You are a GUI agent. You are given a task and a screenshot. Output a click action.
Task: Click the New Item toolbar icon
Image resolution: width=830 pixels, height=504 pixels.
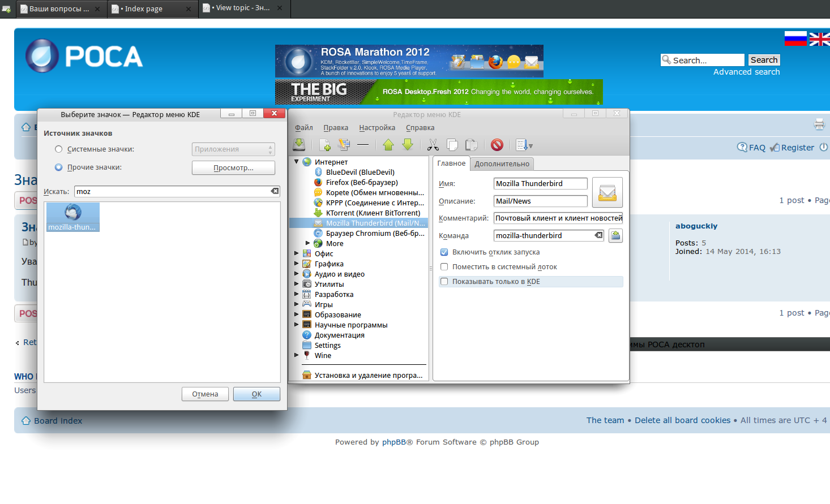[x=325, y=145]
